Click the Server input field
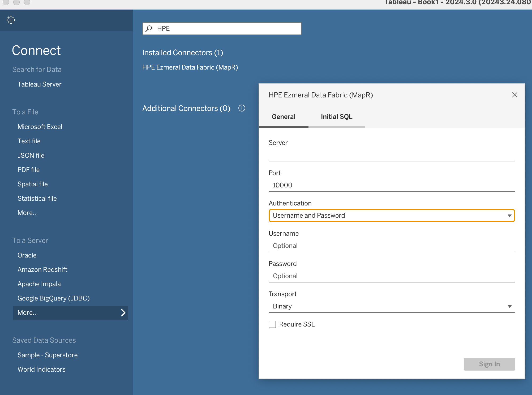532x395 pixels. pyautogui.click(x=391, y=155)
